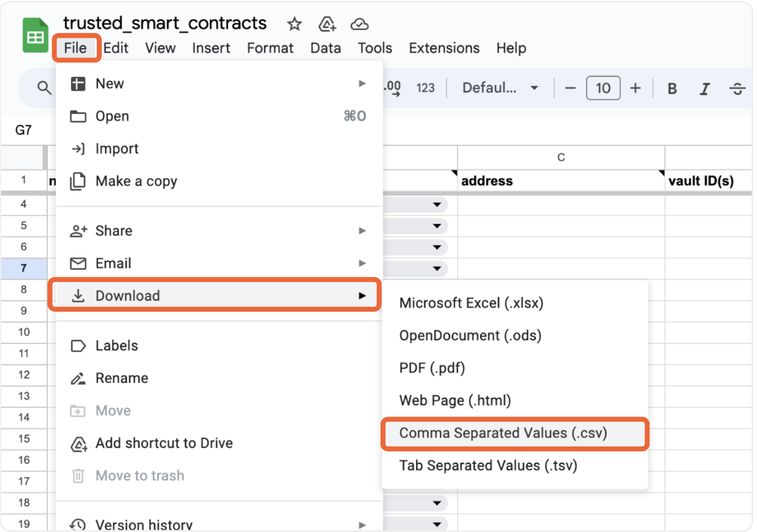Click the add to Drive icon in title bar
This screenshot has height=532, width=757.
(x=327, y=24)
